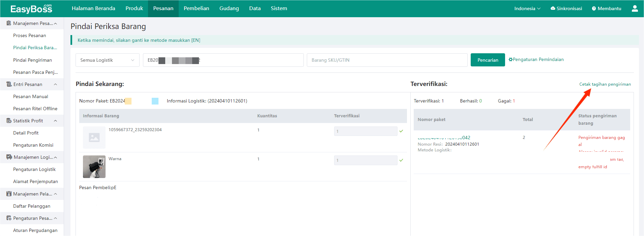
Task: Open the Semua Logistik dropdown
Action: [x=107, y=60]
